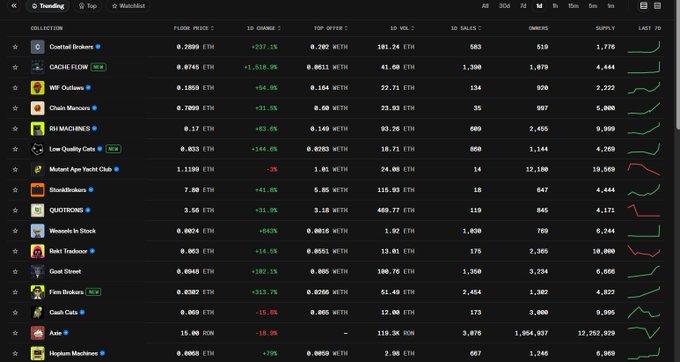Open Hopium Machines name link

(x=73, y=353)
